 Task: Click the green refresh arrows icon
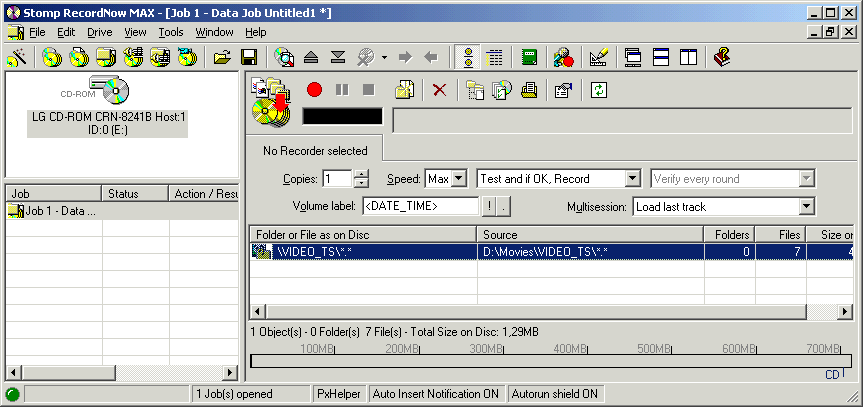(x=599, y=90)
